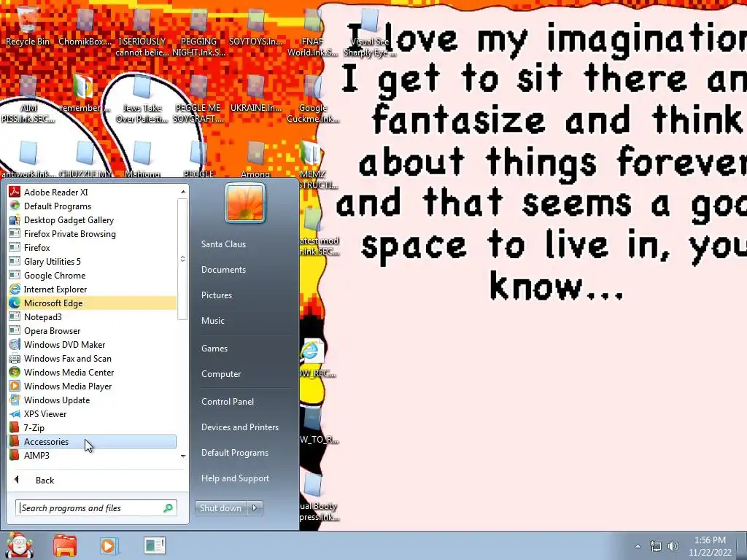Click the user account picture thumbnail
747x560 pixels.
pyautogui.click(x=245, y=203)
